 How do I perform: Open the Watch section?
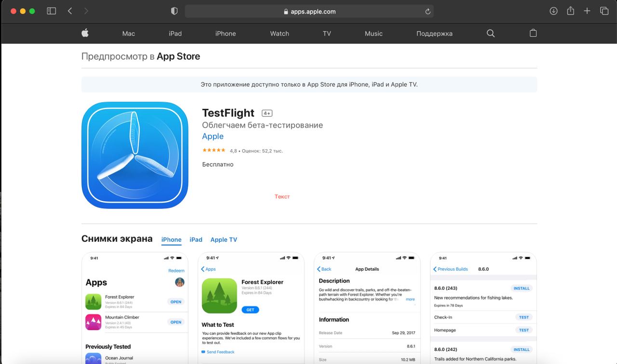coord(280,33)
